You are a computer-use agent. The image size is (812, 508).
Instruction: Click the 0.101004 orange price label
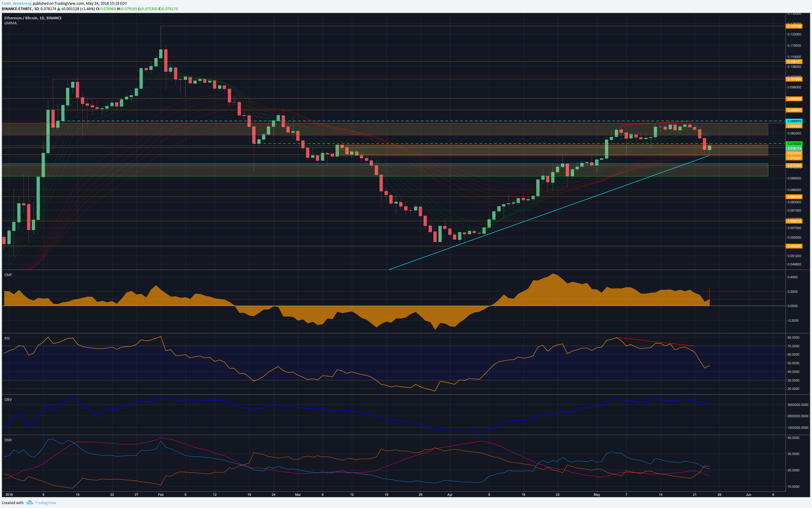coord(794,79)
